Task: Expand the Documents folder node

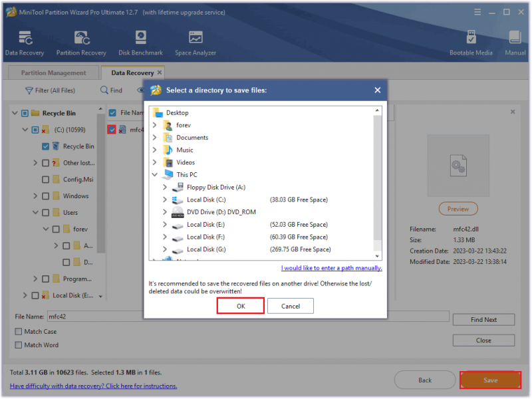Action: (x=155, y=138)
